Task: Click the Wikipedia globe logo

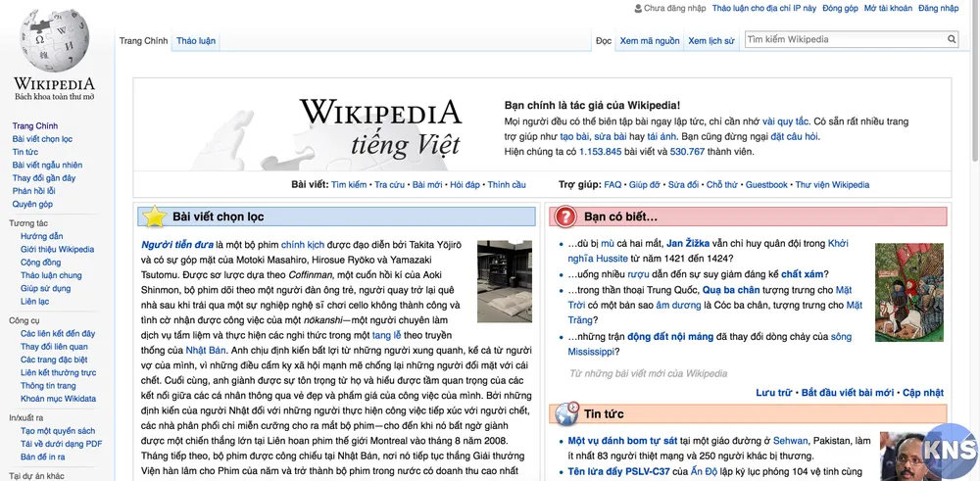Action: [54, 39]
